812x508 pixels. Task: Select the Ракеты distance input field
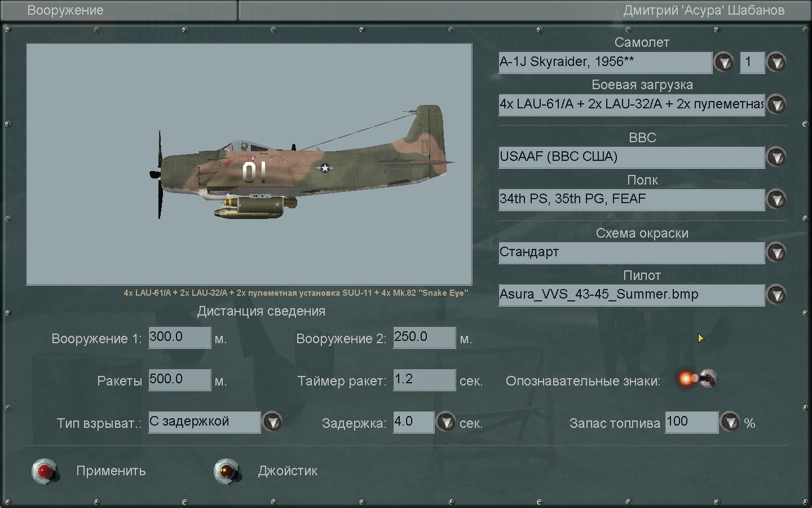pos(179,379)
